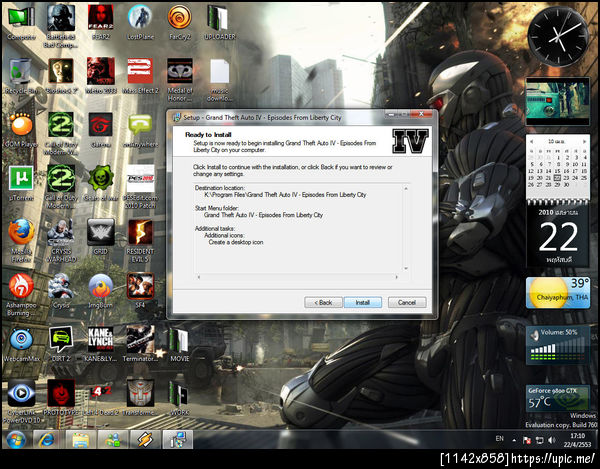Click the Winamp taskbar icon
Screen dimensions: 600x469
(145, 440)
